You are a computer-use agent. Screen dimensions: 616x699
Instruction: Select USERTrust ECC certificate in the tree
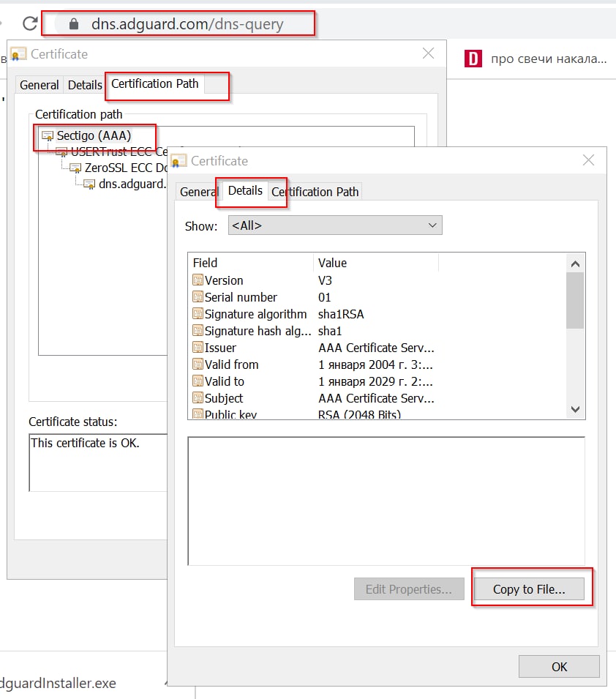pos(119,152)
